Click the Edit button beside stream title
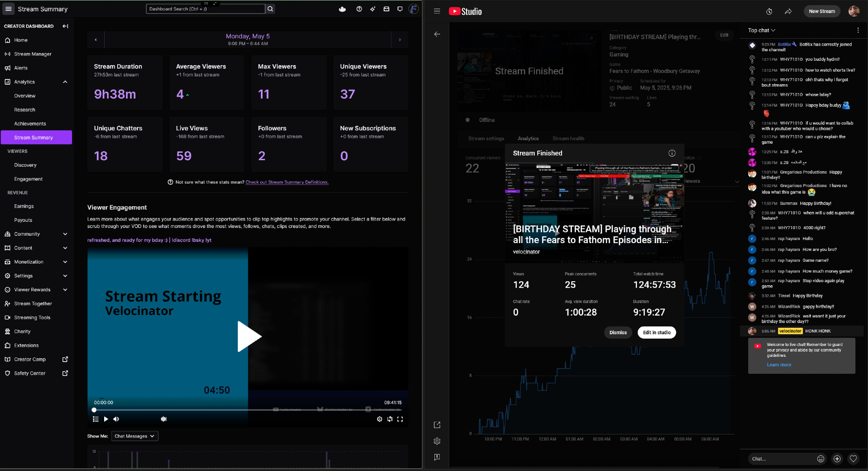This screenshot has width=868, height=471. (724, 35)
